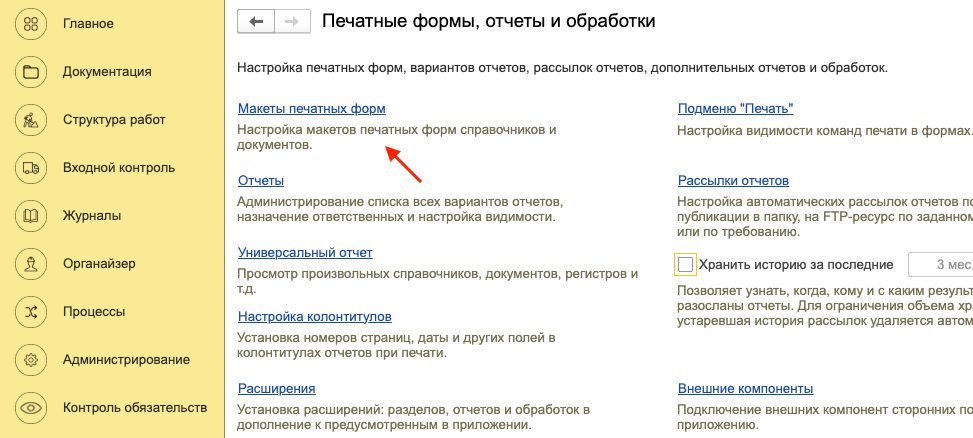Open the Макеты печатных форм link

click(x=311, y=108)
